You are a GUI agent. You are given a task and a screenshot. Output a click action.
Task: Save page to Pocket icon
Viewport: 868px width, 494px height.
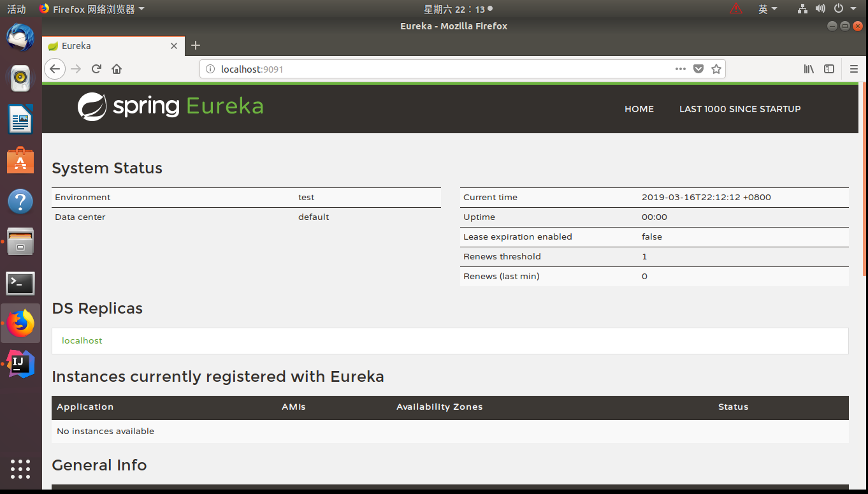(698, 69)
